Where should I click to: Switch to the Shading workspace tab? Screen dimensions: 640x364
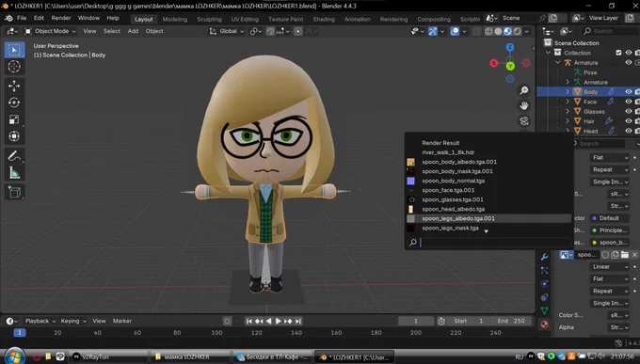coord(324,19)
